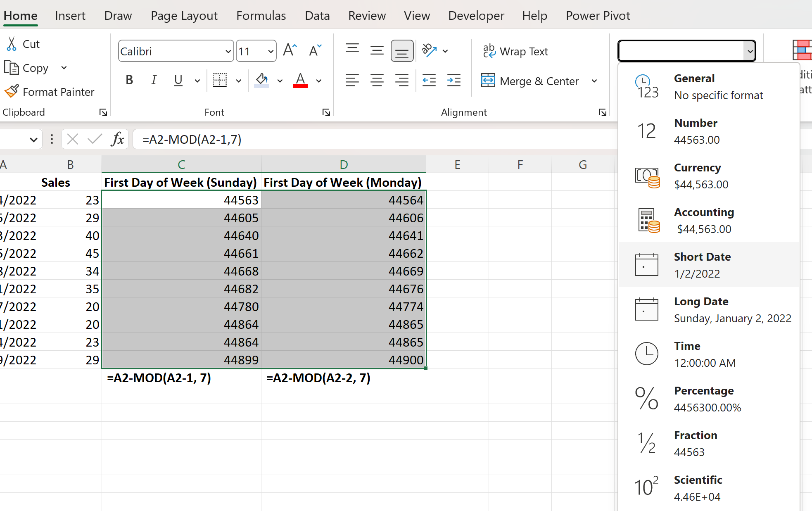The image size is (812, 511).
Task: Enable Wrap Text
Action: coord(515,51)
